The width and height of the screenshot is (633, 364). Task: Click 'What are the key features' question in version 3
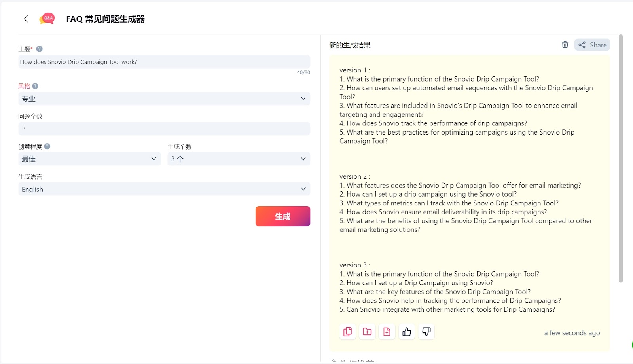(435, 292)
